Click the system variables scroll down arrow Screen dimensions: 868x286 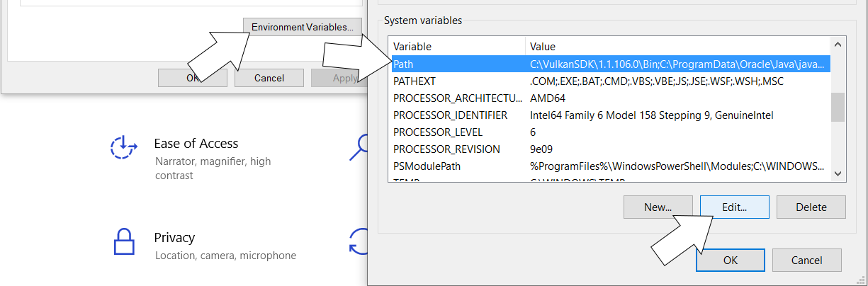[x=838, y=173]
